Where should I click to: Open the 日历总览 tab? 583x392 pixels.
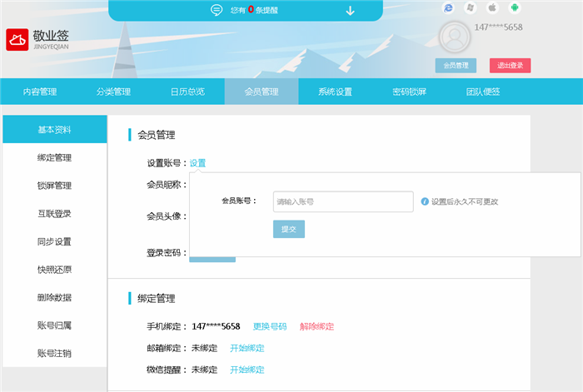pyautogui.click(x=187, y=92)
